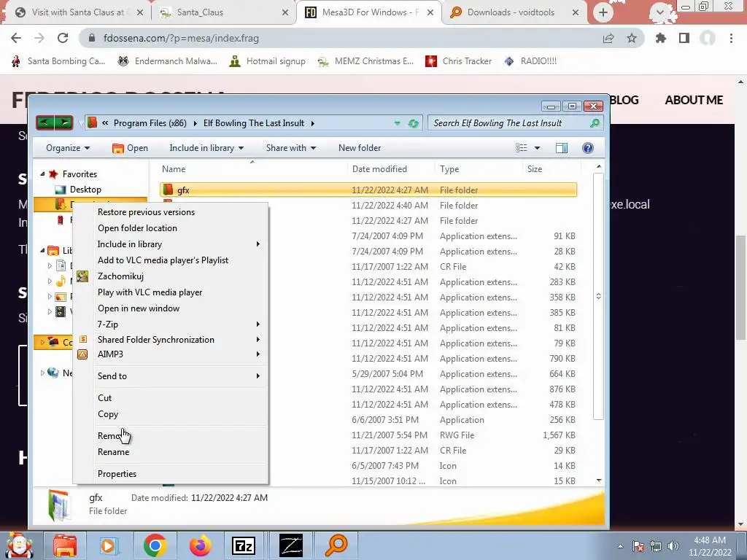This screenshot has width=747, height=560.
Task: Open Properties from context menu
Action: point(171,474)
